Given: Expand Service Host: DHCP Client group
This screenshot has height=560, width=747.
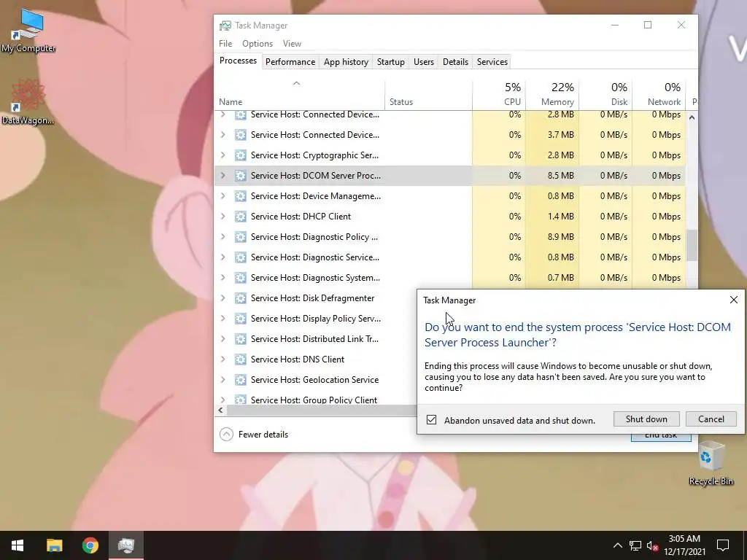Looking at the screenshot, I should coord(222,216).
